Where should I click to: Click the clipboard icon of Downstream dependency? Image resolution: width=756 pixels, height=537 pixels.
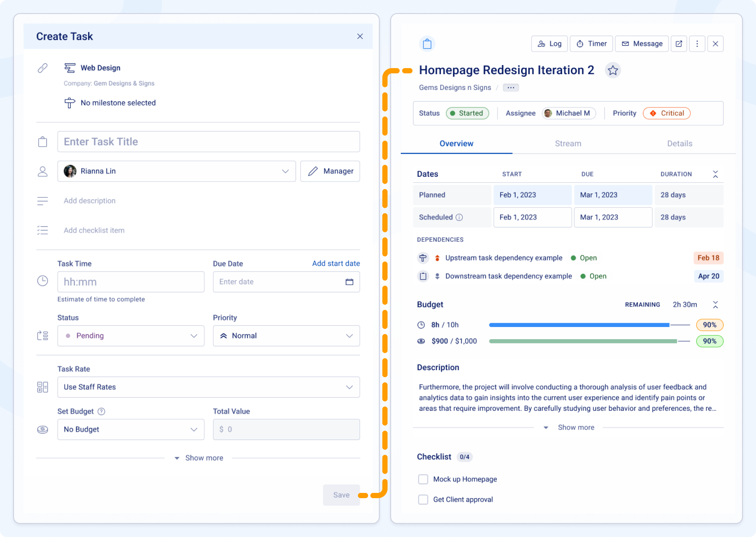click(x=423, y=276)
